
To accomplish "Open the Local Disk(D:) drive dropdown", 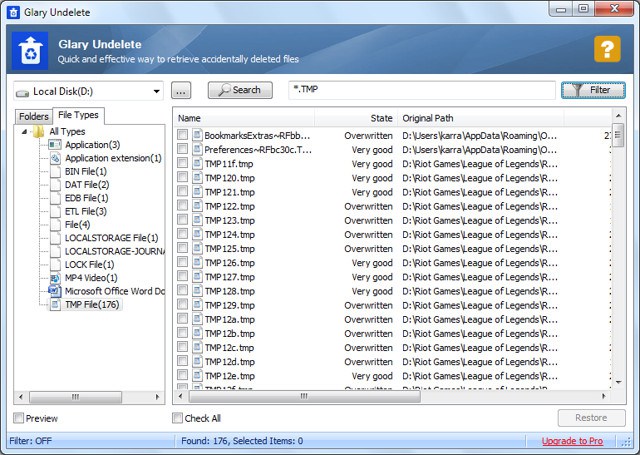I will click(x=88, y=91).
